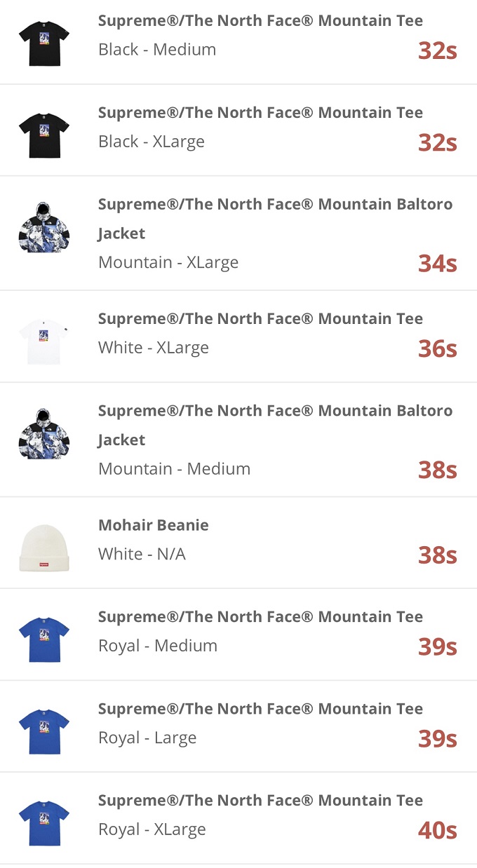Click the 'Black - XLarge' variant label
Screen dimensions: 477x868
[152, 142]
